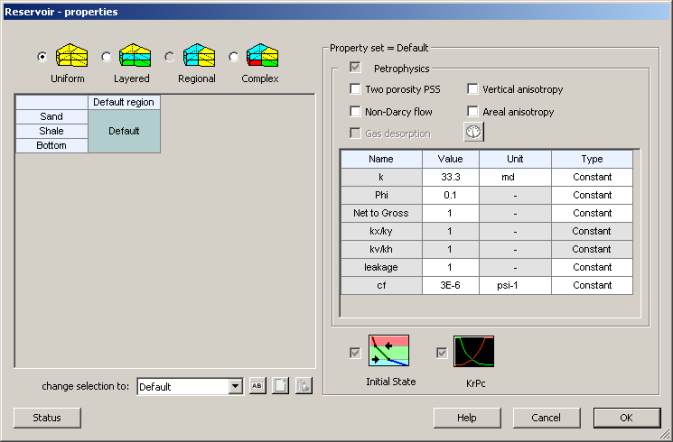Select the Uniform reservoir model icon
Screen dimensions: 673x442
coord(71,56)
